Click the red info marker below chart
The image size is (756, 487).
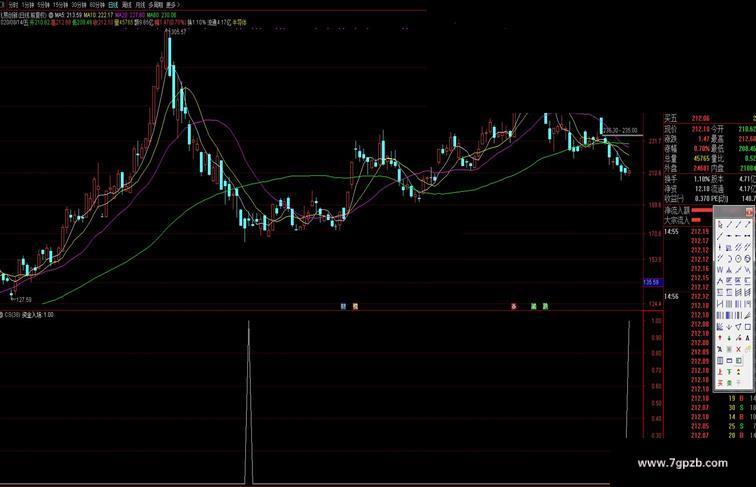point(514,306)
